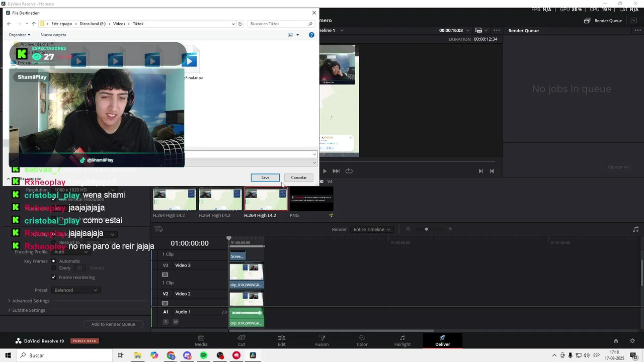
Task: Jump to the first frame button
Action: tap(492, 171)
